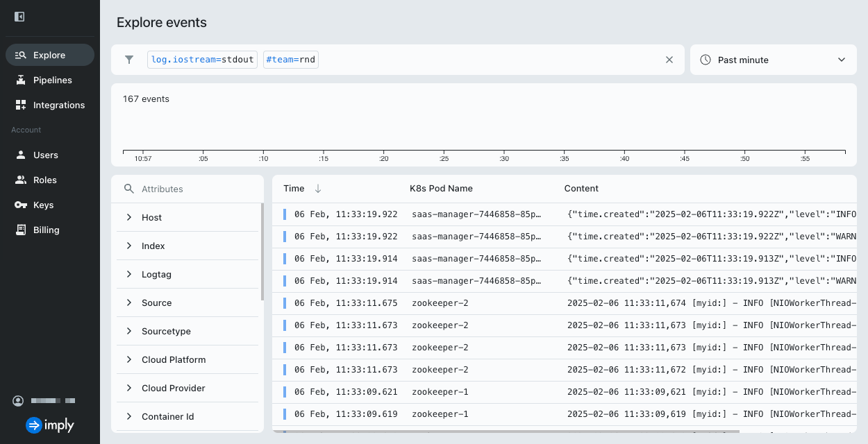Click the 10:57 timeline marker
This screenshot has width=868, height=444.
point(142,158)
